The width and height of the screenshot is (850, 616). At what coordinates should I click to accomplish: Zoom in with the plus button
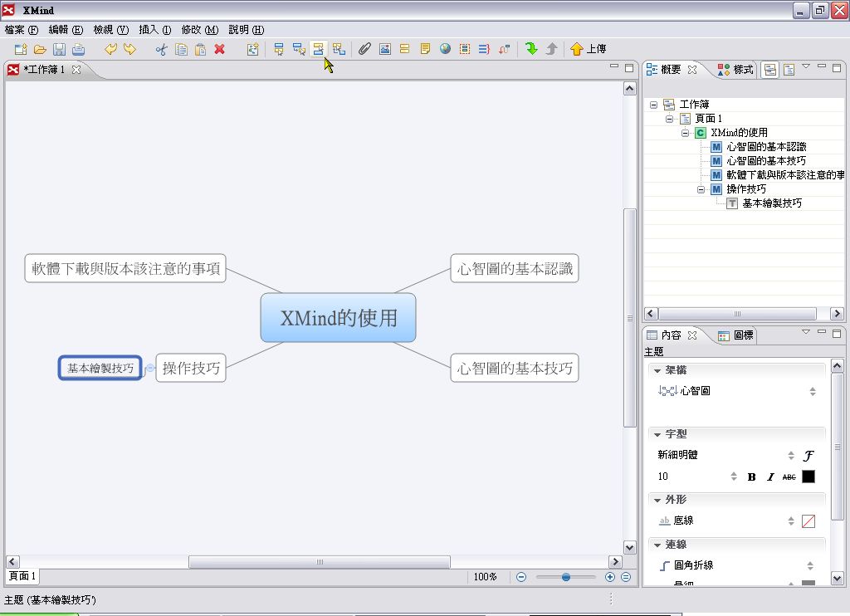click(610, 577)
